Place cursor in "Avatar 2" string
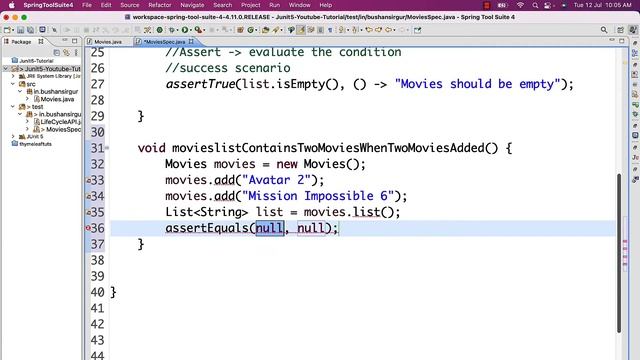640x360 pixels. 276,180
